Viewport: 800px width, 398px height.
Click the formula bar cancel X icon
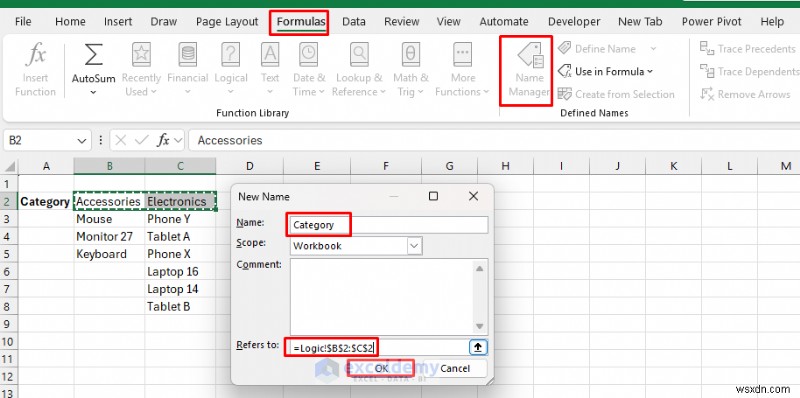click(x=120, y=140)
